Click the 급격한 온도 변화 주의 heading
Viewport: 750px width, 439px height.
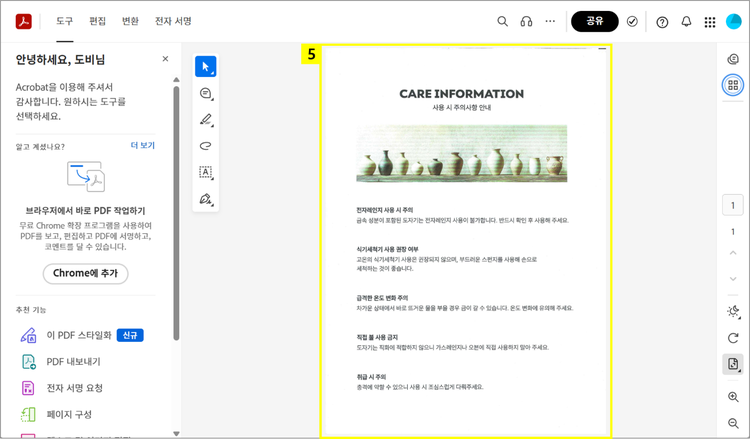click(x=382, y=297)
